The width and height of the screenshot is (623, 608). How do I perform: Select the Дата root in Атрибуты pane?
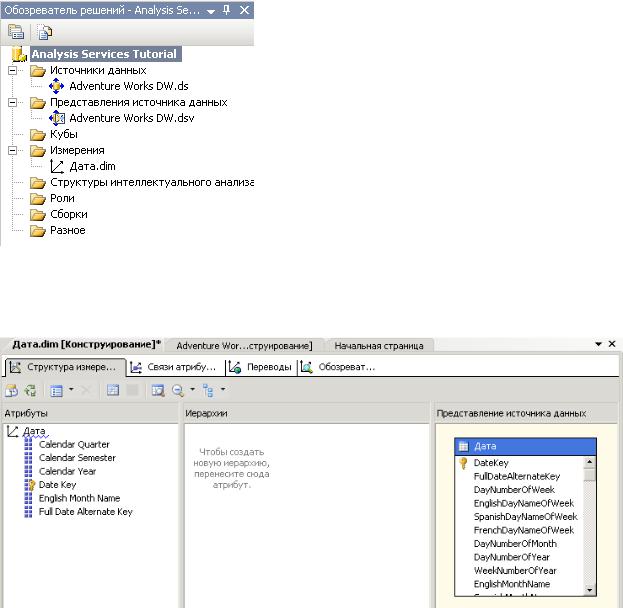click(34, 431)
